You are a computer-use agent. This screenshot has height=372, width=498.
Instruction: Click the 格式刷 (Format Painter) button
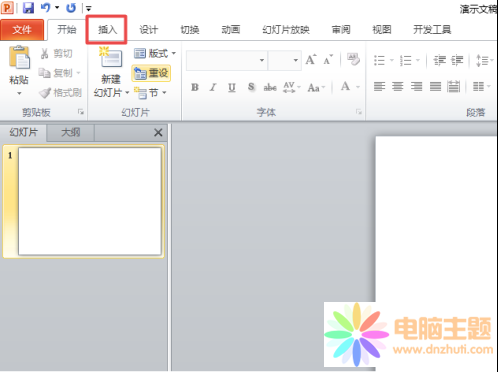[60, 93]
